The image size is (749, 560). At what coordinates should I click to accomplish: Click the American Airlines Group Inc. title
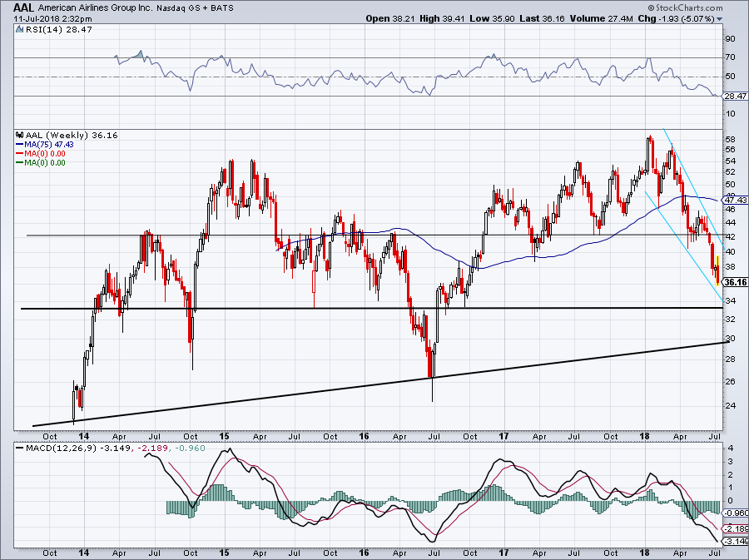coord(95,8)
